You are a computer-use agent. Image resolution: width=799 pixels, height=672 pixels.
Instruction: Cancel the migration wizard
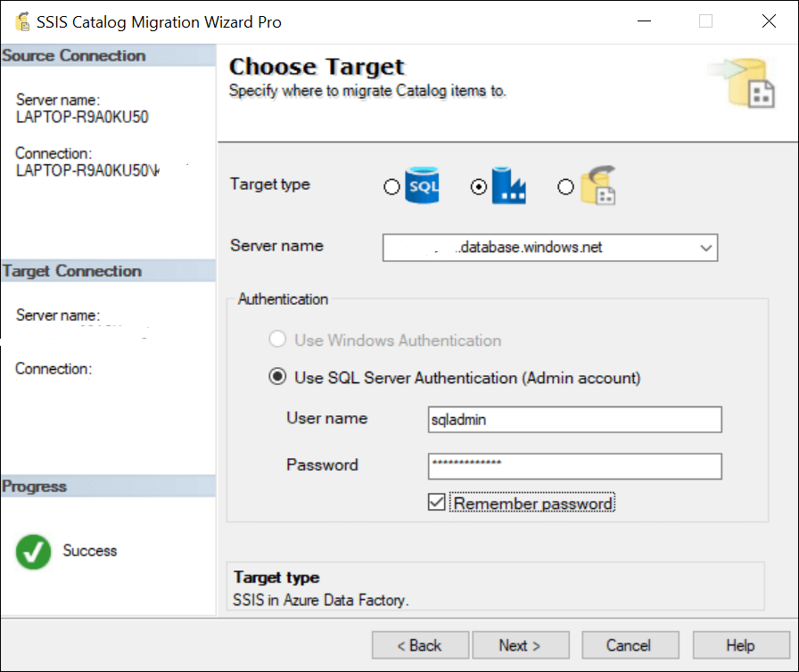click(x=630, y=645)
